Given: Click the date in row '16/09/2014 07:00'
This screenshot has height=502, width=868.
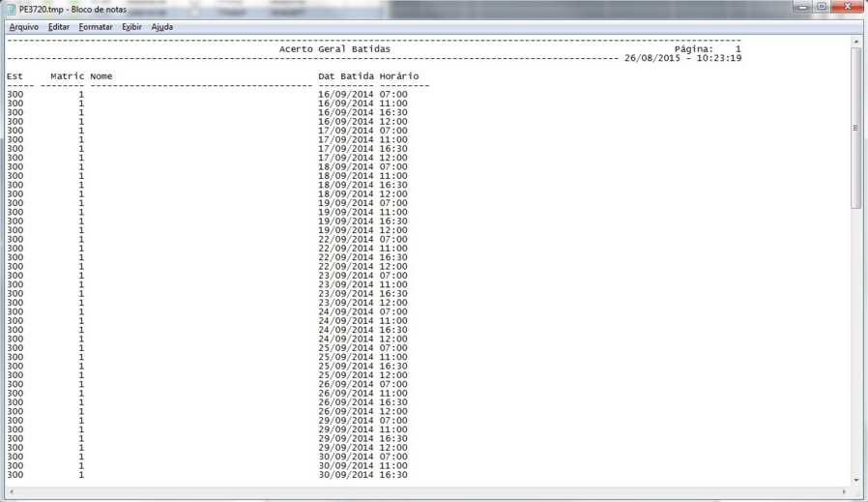Looking at the screenshot, I should (x=346, y=94).
